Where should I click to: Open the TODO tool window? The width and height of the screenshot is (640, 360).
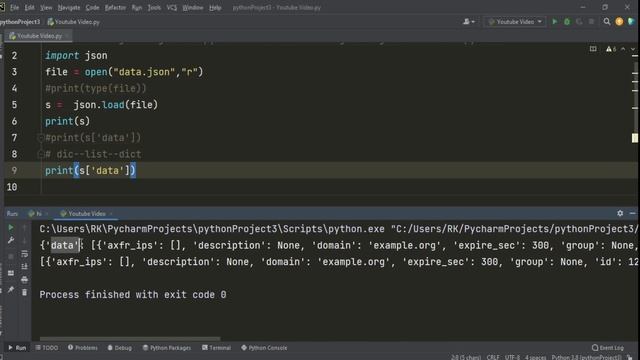click(x=47, y=348)
